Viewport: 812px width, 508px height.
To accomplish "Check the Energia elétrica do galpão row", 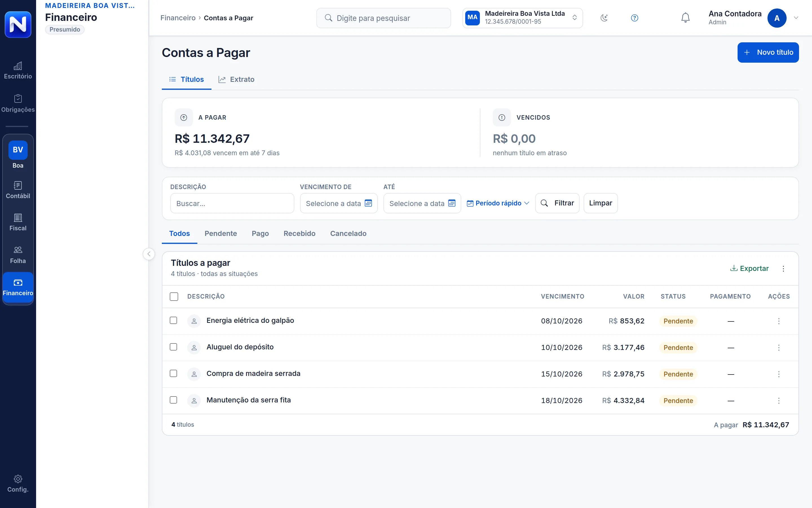I will (173, 321).
